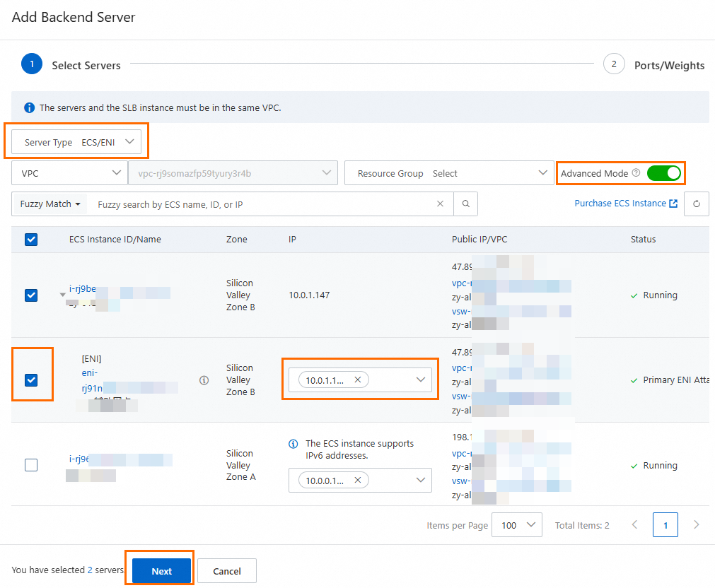Clear the fuzzy search field with X

coord(440,204)
